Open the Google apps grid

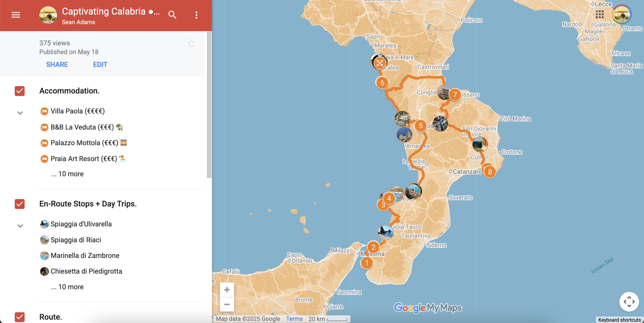point(600,15)
